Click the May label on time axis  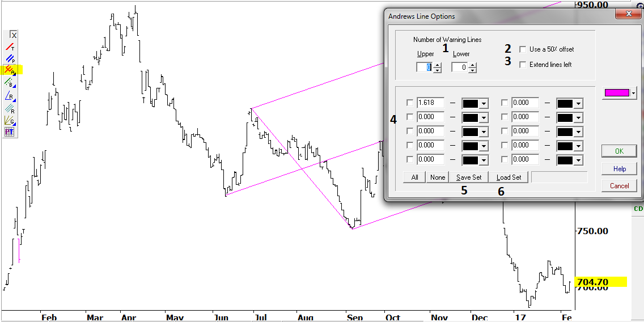click(174, 317)
